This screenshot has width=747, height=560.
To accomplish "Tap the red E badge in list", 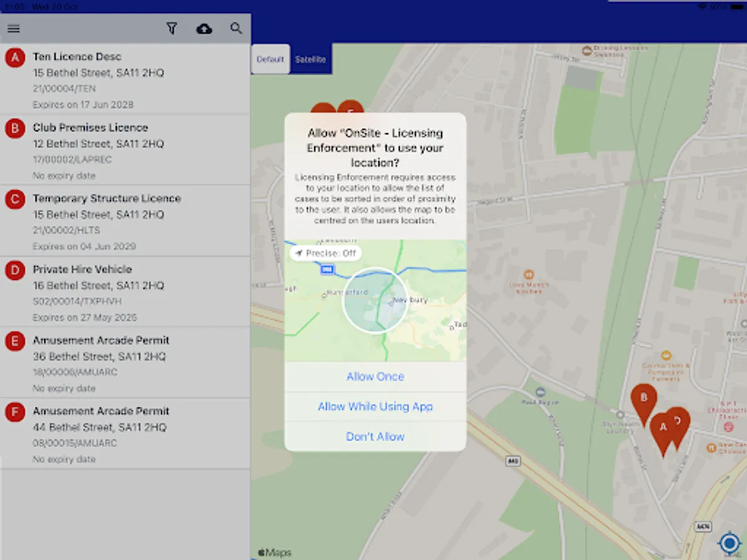I will tap(15, 342).
